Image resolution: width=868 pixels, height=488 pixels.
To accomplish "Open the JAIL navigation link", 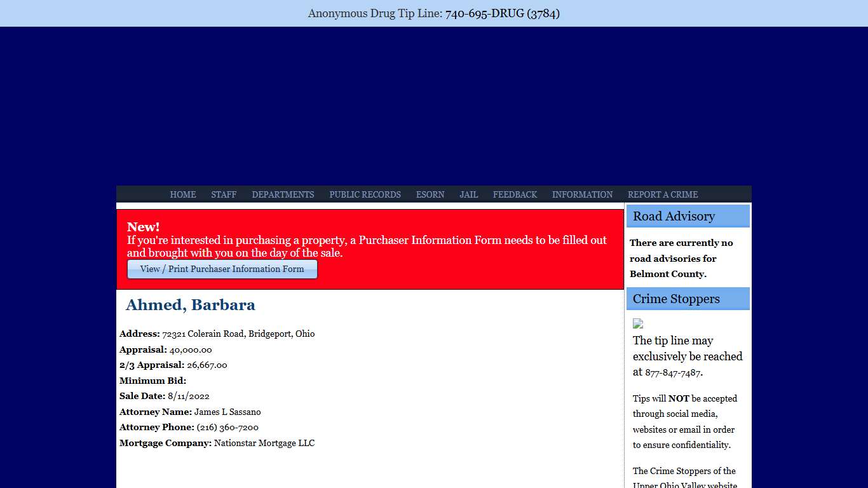I will [x=469, y=194].
